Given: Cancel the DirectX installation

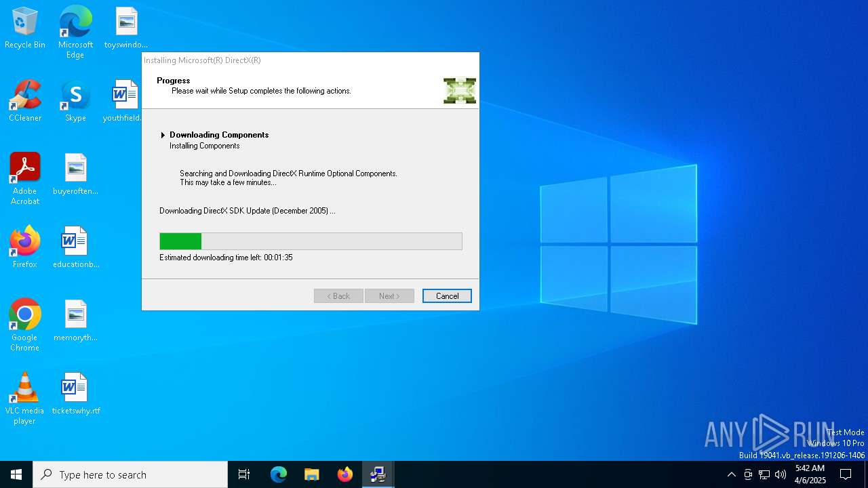Looking at the screenshot, I should coord(447,296).
